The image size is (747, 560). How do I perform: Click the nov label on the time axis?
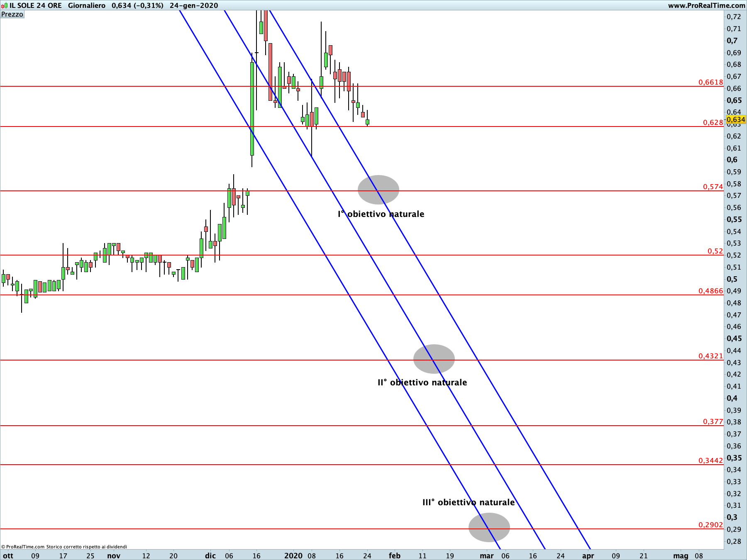[x=114, y=555]
